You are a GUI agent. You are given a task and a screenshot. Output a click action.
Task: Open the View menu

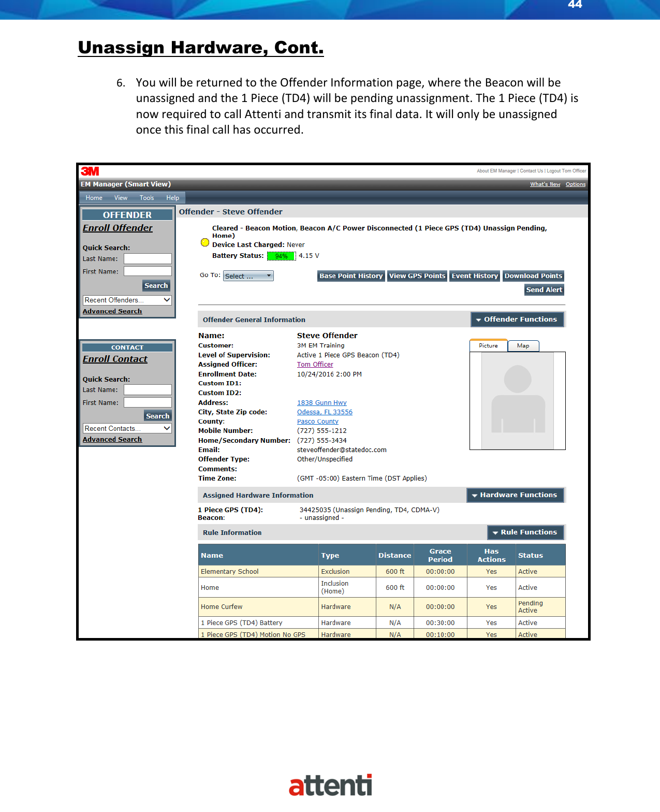pyautogui.click(x=121, y=198)
